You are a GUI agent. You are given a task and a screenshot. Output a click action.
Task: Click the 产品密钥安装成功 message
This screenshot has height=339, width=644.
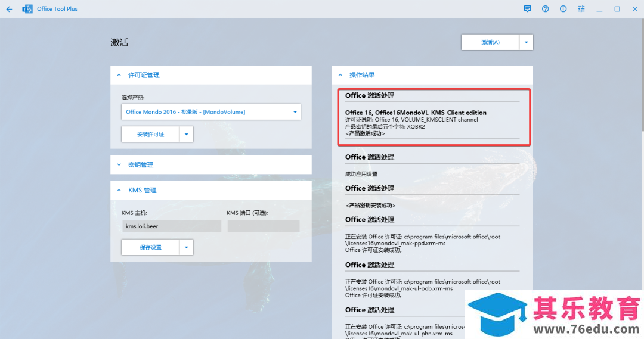[370, 205]
